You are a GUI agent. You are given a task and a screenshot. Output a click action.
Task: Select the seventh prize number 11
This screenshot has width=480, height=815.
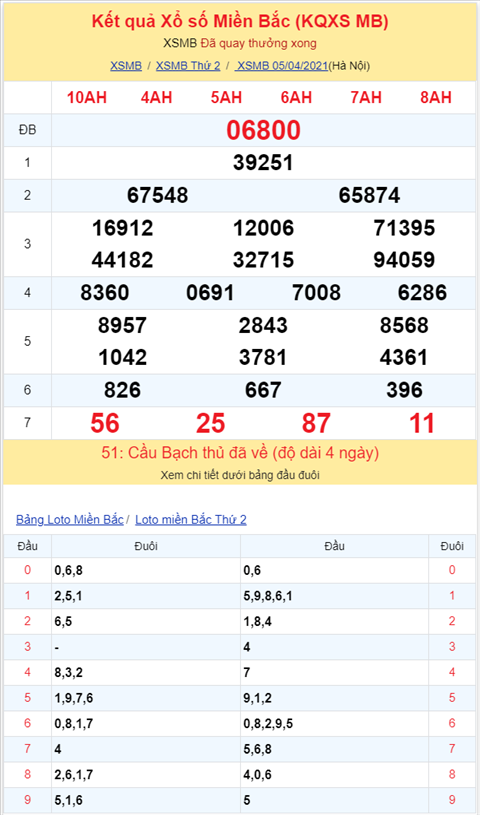pos(422,423)
